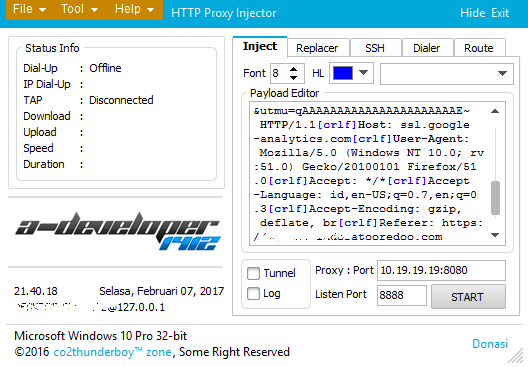Viewport: 528px width, 367px height.
Task: Enable the Log checkbox
Action: tap(253, 293)
